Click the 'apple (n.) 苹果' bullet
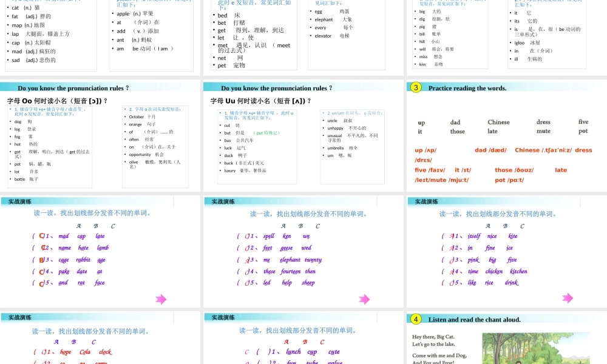This screenshot has height=364, width=607. tap(135, 13)
